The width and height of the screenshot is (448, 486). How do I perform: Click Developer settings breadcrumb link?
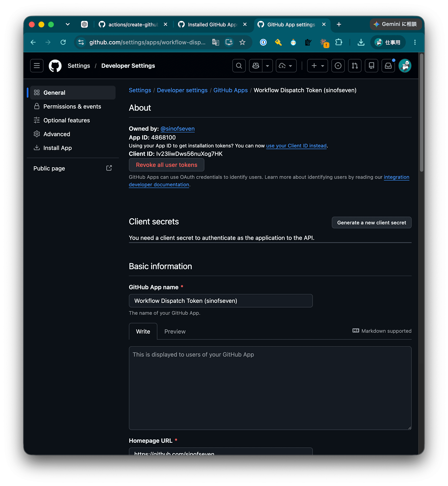coord(182,90)
